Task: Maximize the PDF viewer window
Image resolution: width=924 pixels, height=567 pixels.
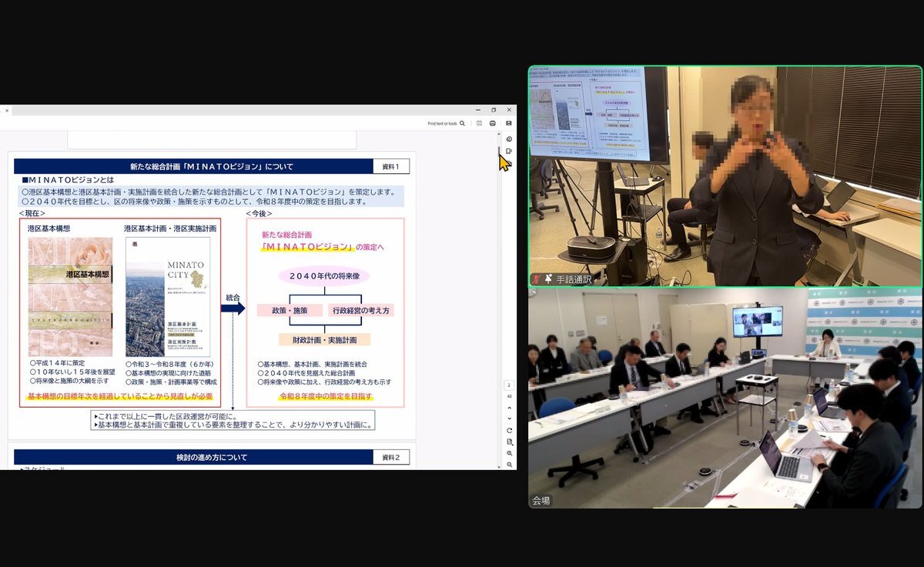Action: 494,110
